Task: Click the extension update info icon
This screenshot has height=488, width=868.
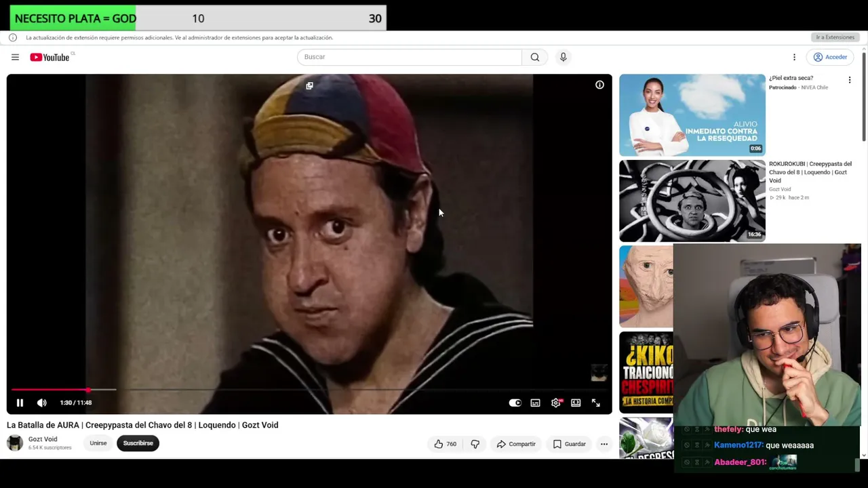Action: click(x=12, y=37)
